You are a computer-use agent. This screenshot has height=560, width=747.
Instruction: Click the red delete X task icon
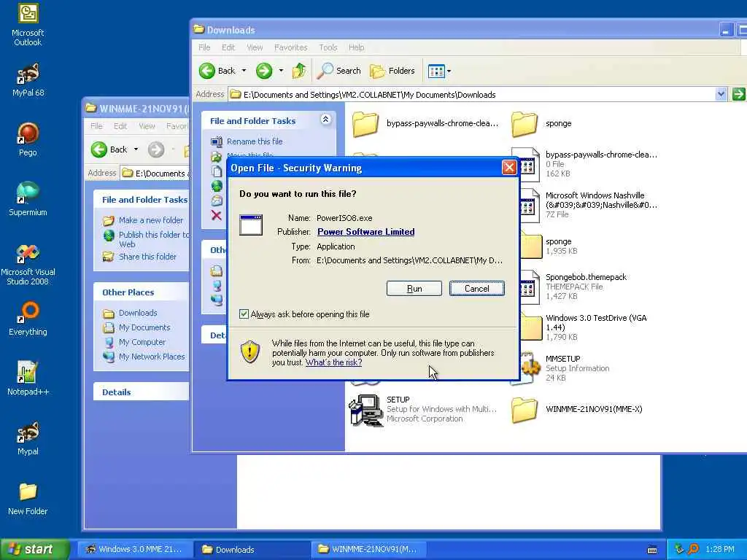point(216,215)
